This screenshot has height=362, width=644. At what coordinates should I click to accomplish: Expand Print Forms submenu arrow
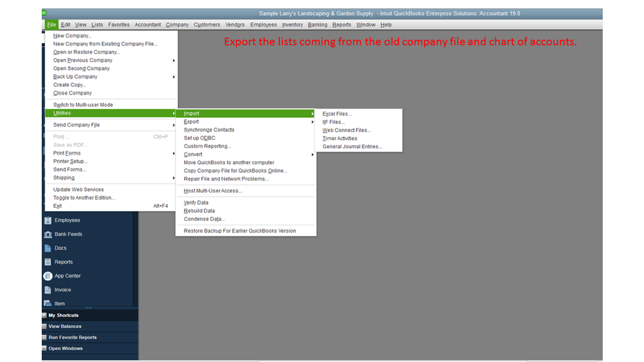[x=174, y=153]
